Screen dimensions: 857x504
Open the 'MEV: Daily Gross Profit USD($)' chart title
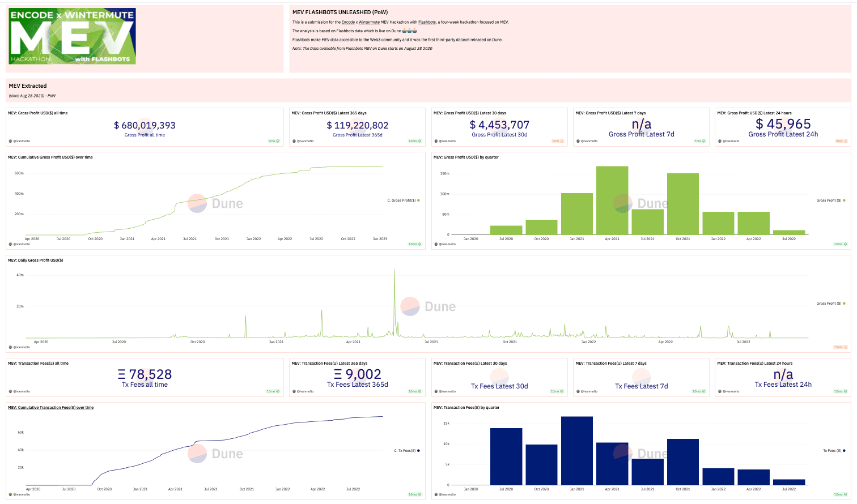(x=36, y=260)
